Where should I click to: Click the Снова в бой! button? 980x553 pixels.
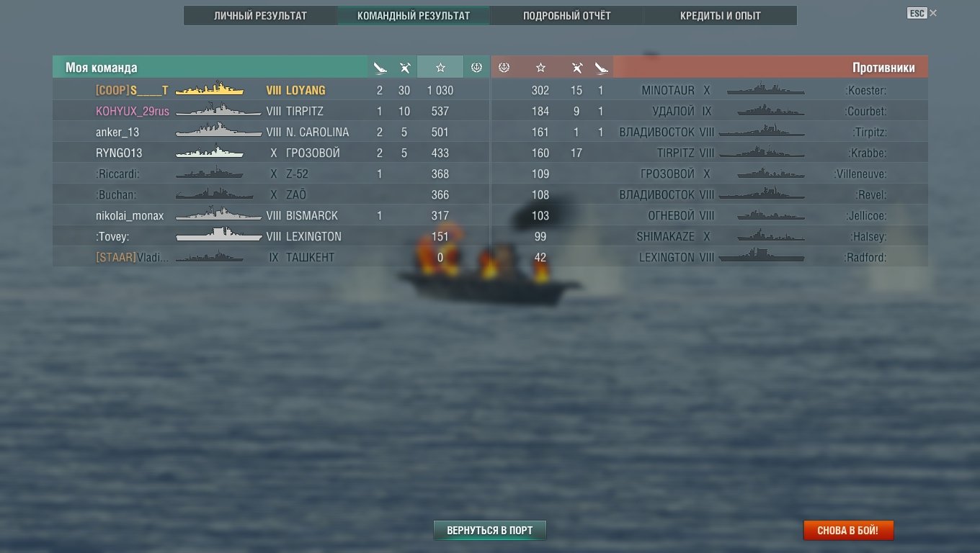pyautogui.click(x=848, y=531)
